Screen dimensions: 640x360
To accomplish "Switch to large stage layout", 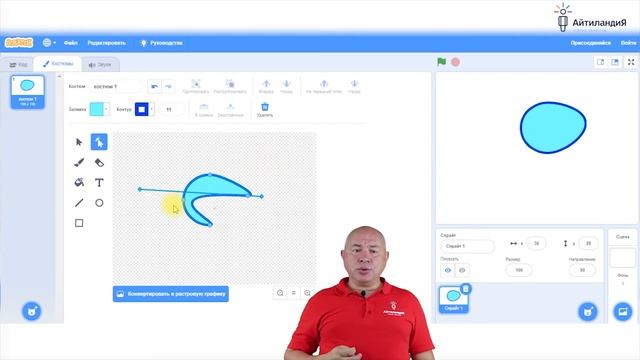I will pyautogui.click(x=615, y=62).
